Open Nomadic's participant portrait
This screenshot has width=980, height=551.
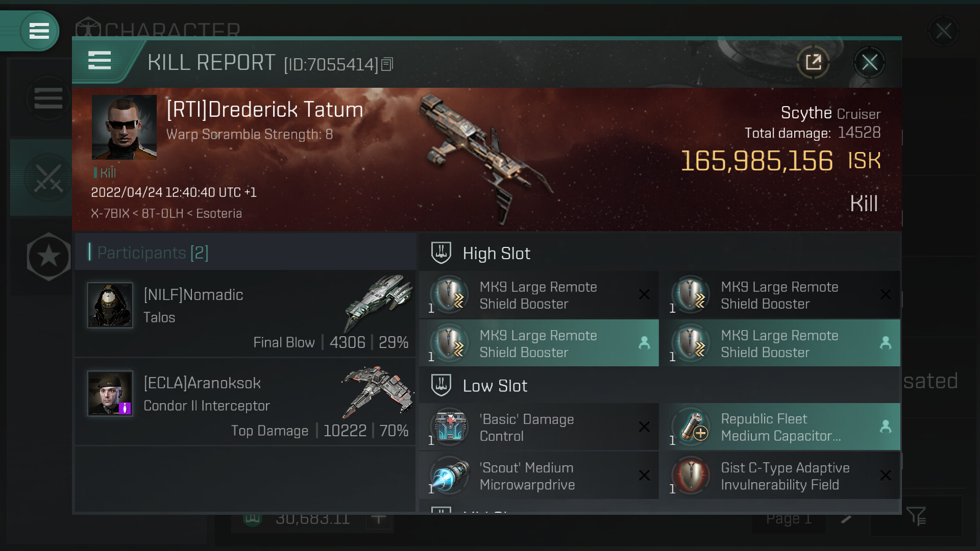click(110, 305)
